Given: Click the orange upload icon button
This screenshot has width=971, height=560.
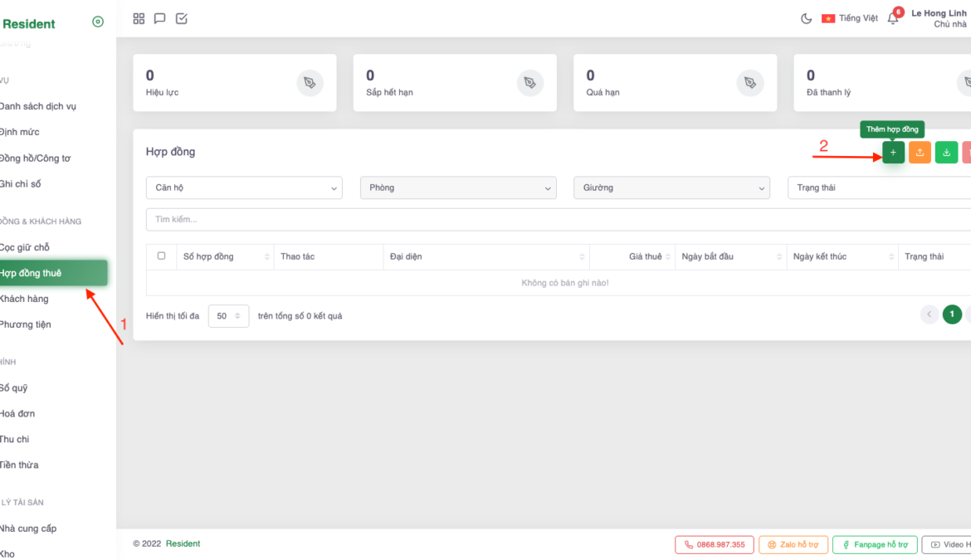Looking at the screenshot, I should 920,153.
